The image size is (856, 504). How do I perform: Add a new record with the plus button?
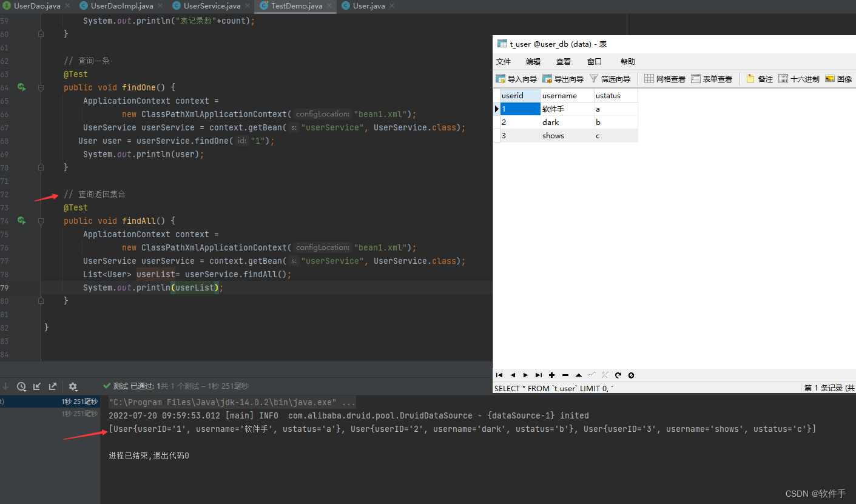point(551,375)
